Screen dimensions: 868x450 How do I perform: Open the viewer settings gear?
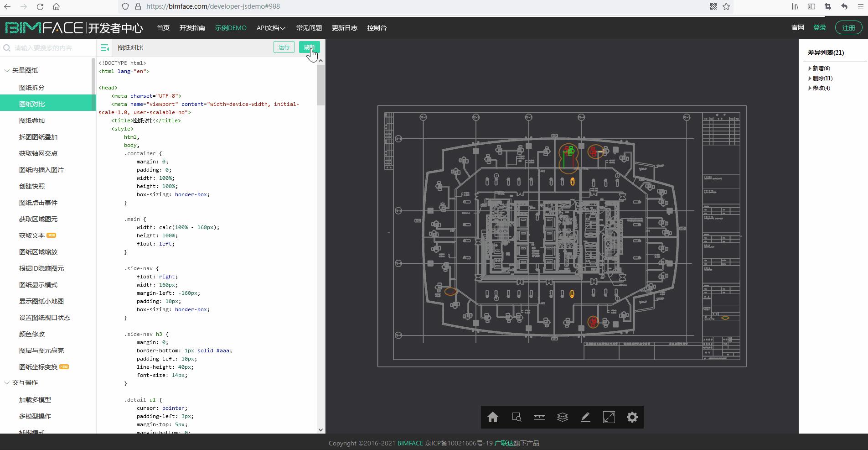click(632, 417)
